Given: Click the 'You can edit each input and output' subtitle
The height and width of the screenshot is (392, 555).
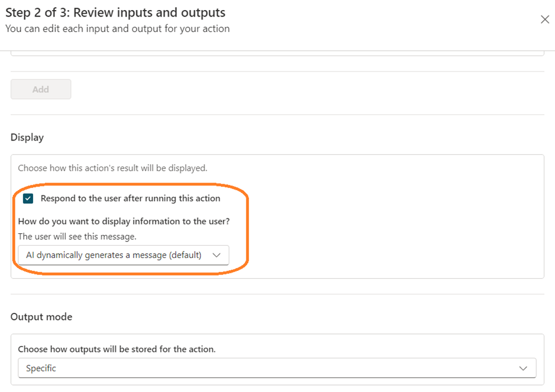Looking at the screenshot, I should pos(117,28).
